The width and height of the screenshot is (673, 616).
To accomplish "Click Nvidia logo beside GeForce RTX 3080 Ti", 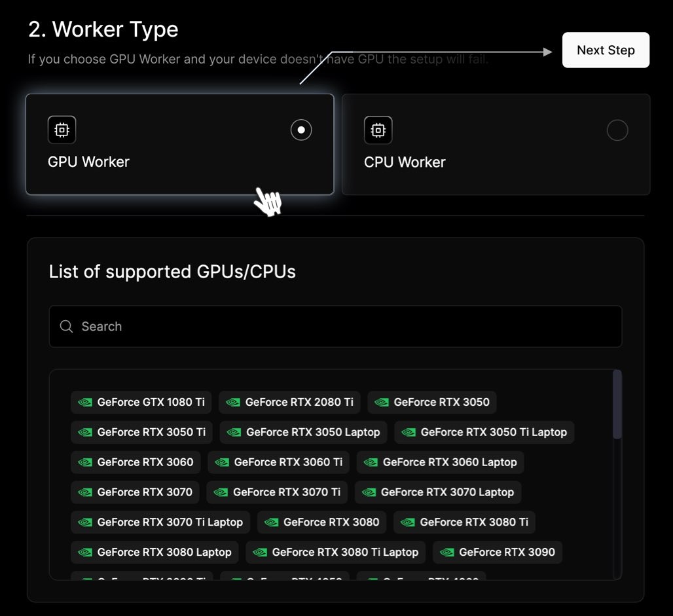I will pos(408,522).
